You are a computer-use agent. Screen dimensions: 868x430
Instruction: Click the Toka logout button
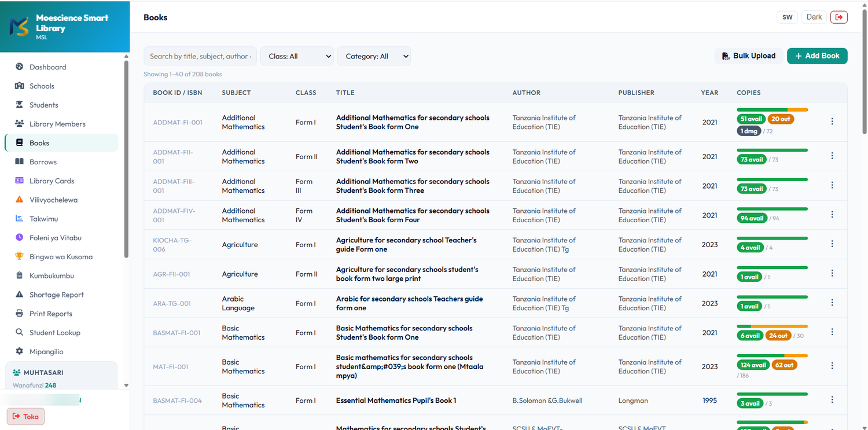26,417
